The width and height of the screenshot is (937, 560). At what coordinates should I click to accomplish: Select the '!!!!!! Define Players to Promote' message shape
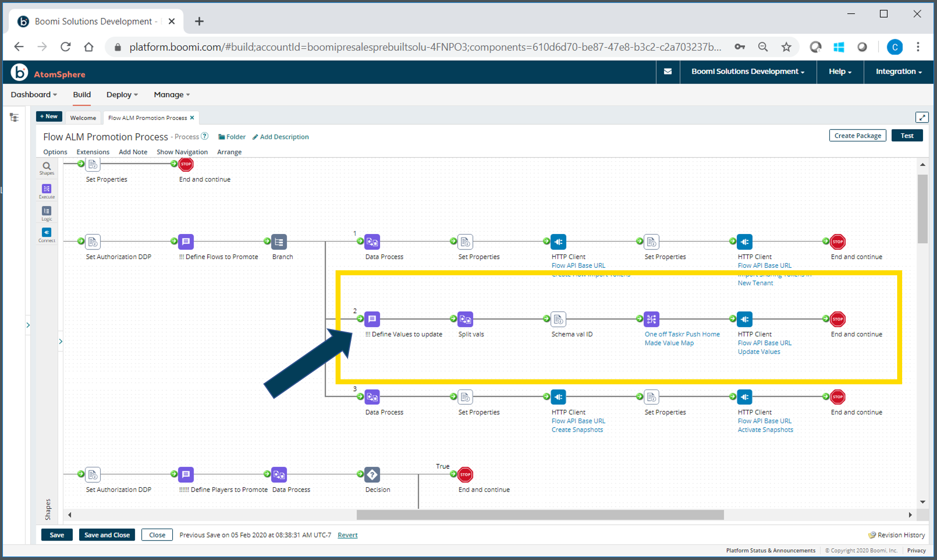pos(186,474)
